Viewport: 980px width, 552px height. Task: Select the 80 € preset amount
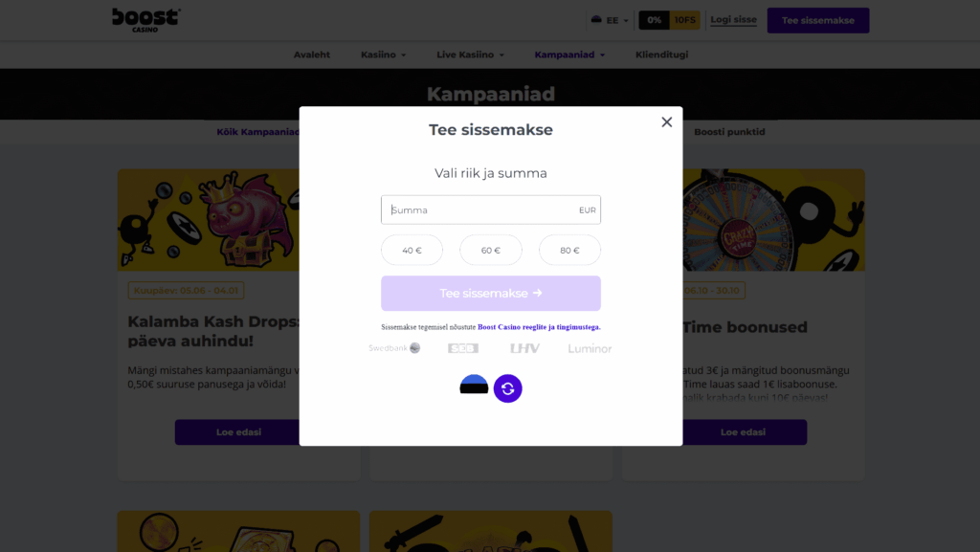click(569, 250)
